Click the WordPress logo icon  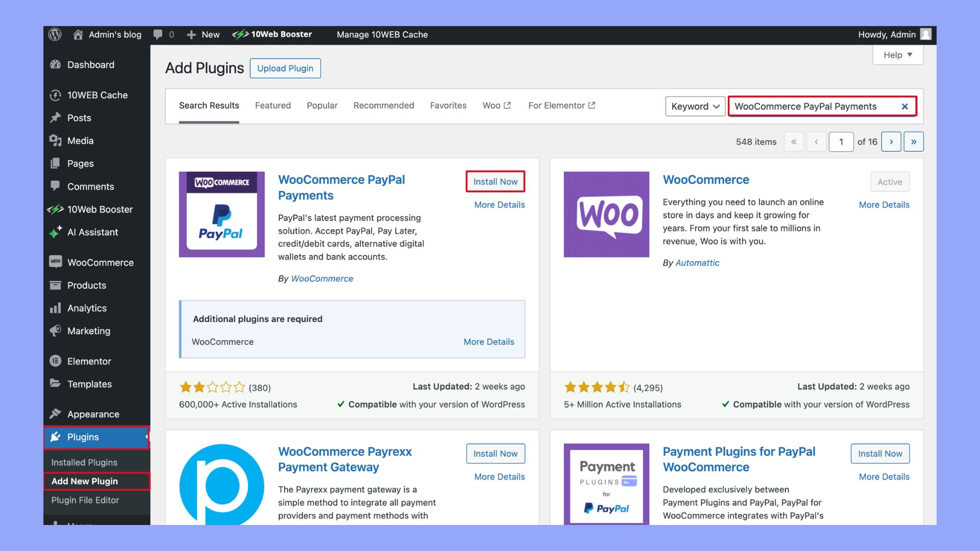(x=55, y=34)
